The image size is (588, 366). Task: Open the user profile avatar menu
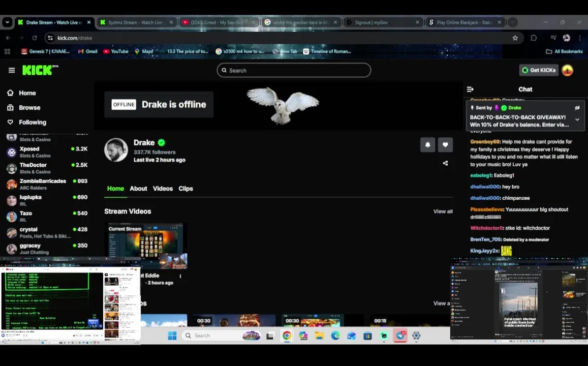(567, 70)
